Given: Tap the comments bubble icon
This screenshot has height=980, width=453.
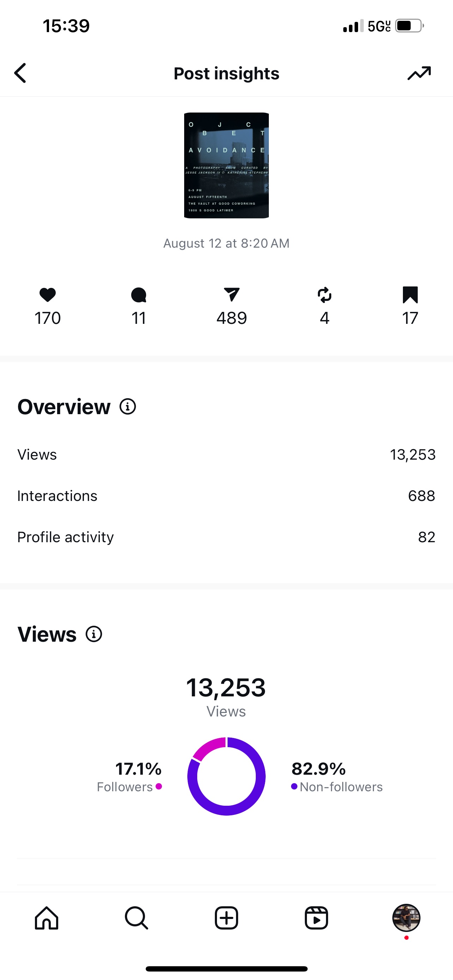Looking at the screenshot, I should (x=139, y=295).
